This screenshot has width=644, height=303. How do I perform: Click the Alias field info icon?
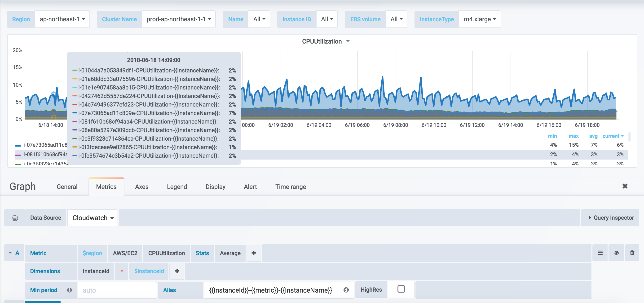point(346,290)
